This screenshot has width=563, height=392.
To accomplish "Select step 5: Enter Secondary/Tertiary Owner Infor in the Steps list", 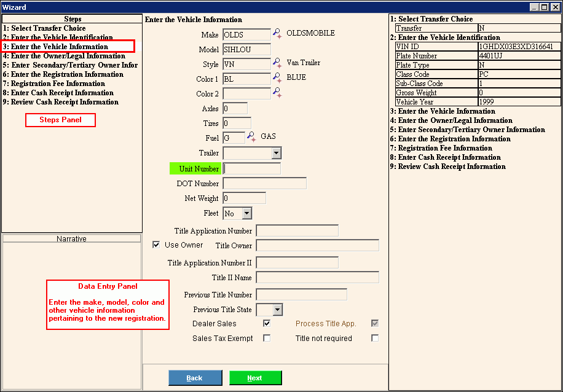I will click(70, 65).
